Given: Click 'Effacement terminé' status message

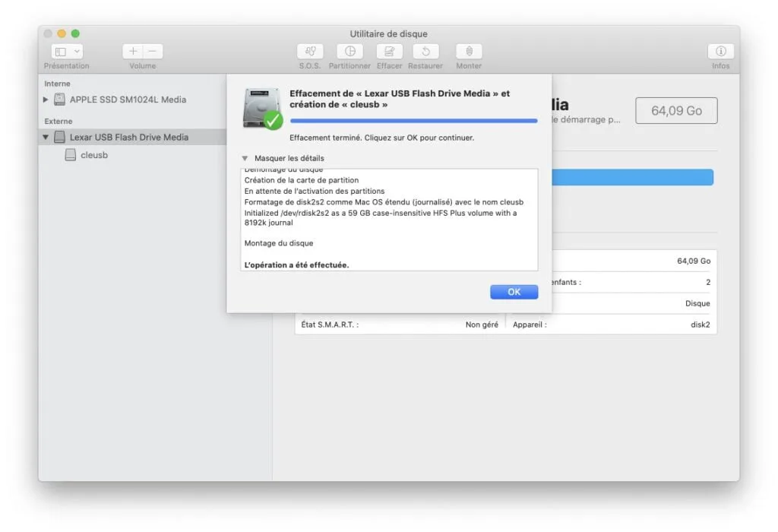Looking at the screenshot, I should click(x=381, y=138).
